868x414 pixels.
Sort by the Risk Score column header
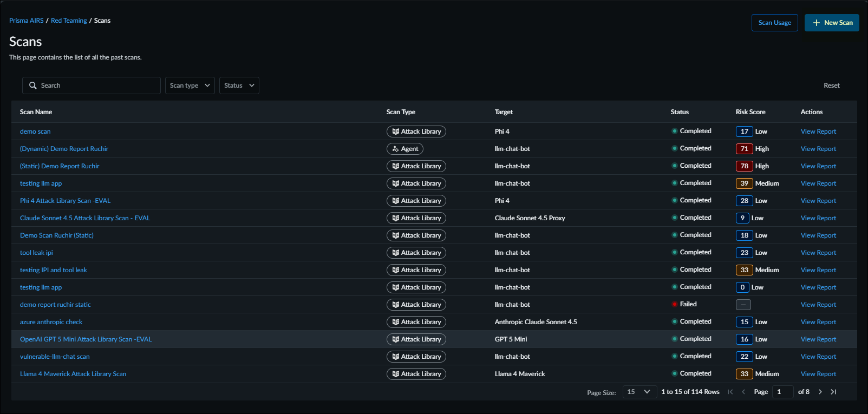point(750,112)
